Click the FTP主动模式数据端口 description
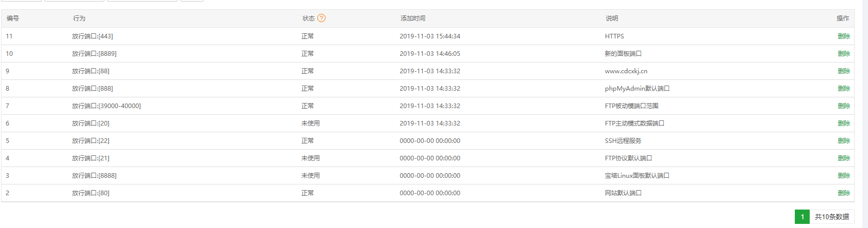The height and width of the screenshot is (228, 868). pos(635,123)
